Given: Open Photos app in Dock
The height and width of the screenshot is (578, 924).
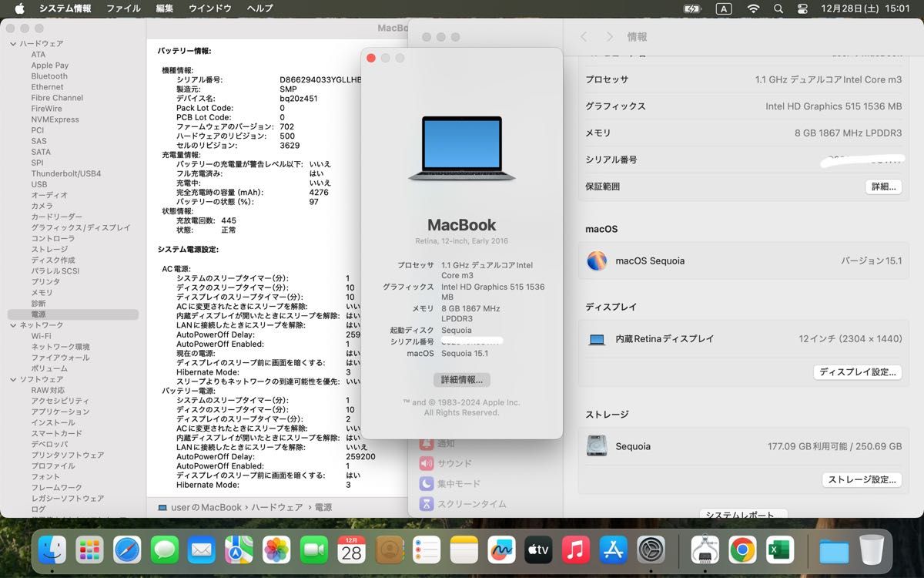Looking at the screenshot, I should [276, 549].
